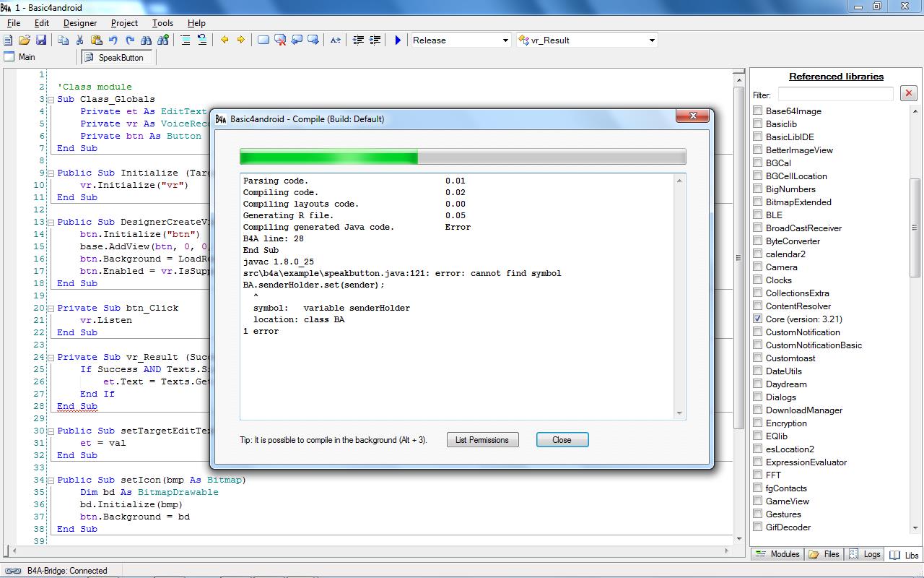This screenshot has height=578, width=924.
Task: Collapse the Class_Globals sub block
Action: (x=51, y=99)
